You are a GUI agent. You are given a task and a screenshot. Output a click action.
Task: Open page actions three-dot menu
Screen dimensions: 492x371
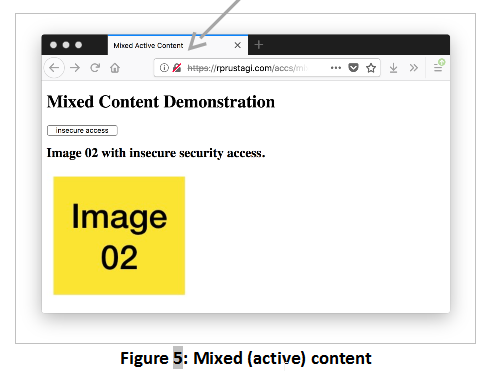(x=336, y=68)
